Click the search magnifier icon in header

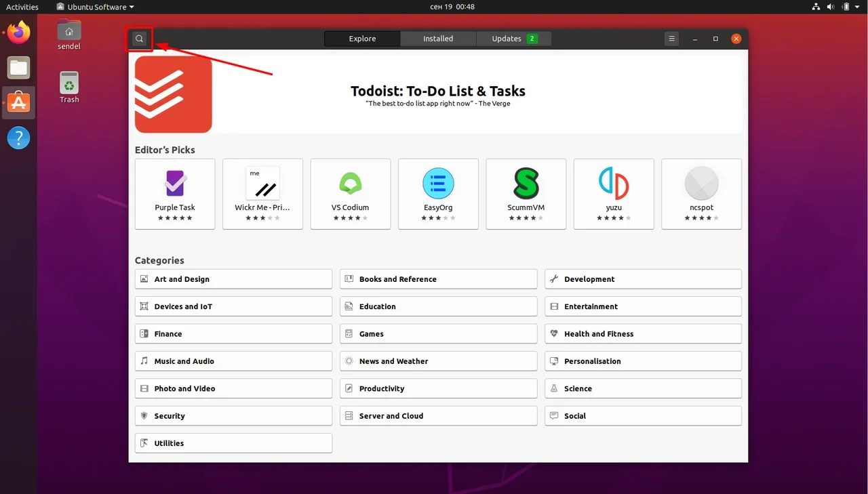click(139, 39)
